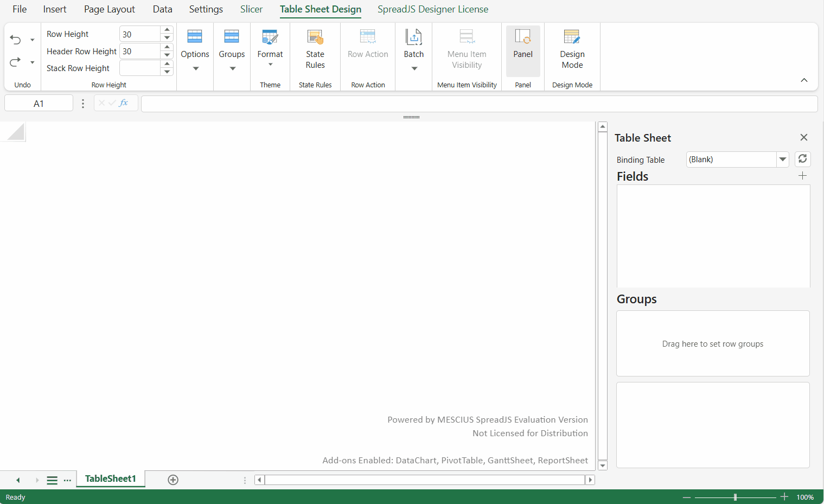
Task: Click the Undo arrow icon
Action: point(15,40)
